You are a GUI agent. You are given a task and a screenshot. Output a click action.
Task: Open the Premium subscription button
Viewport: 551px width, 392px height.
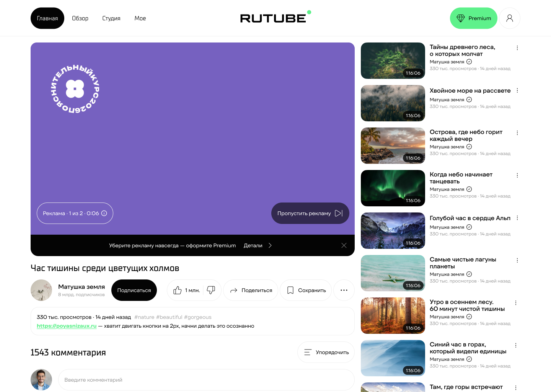(x=474, y=18)
